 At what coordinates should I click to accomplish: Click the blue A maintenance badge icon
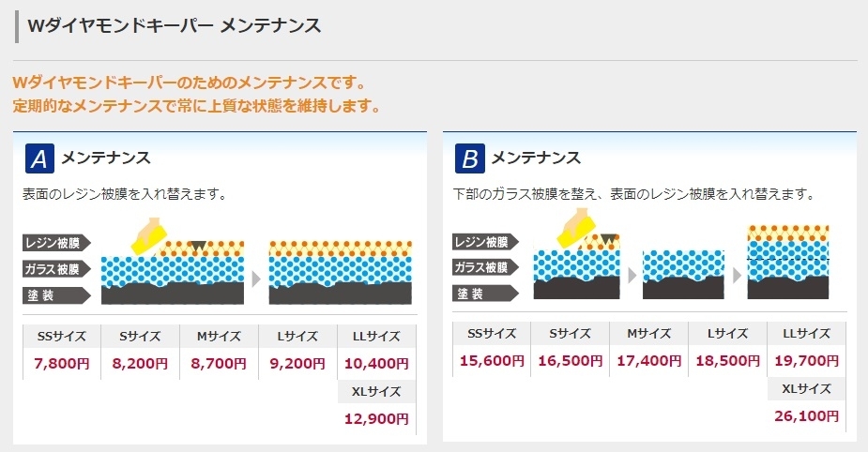(39, 158)
